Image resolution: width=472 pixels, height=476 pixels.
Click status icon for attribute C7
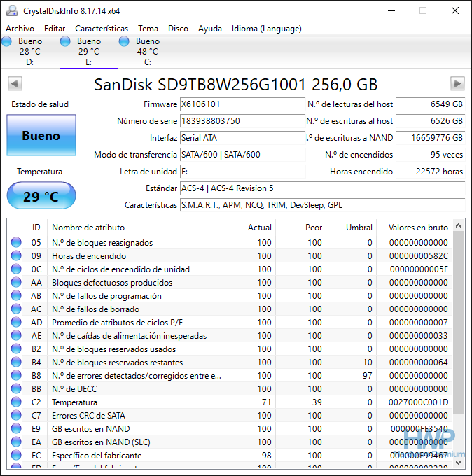point(16,416)
